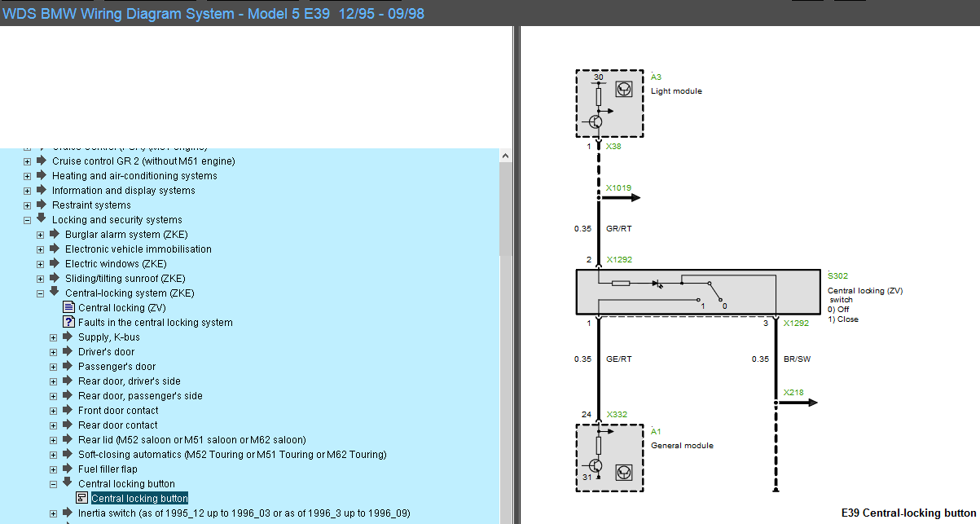Click the X1292 connector label at pin 3
This screenshot has height=524, width=980.
797,324
